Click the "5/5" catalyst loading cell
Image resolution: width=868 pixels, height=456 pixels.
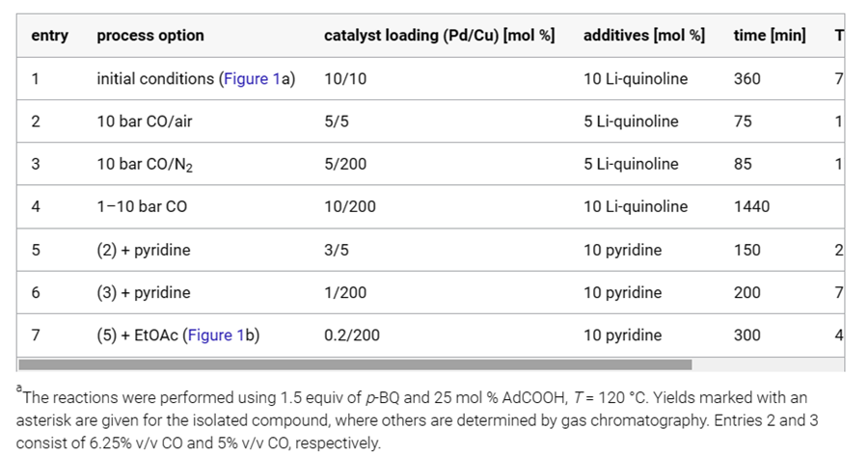tap(337, 121)
